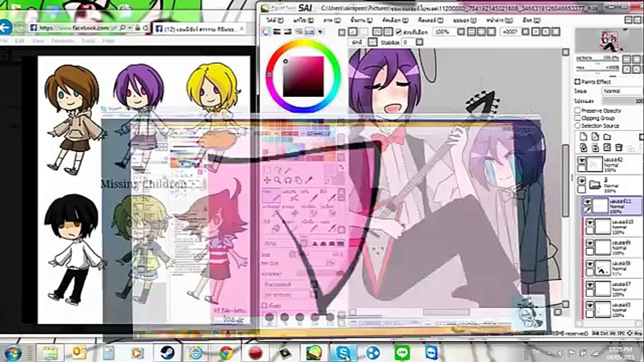This screenshot has height=362, width=644.
Task: Open the คัดเลือก (S) menu in SAI
Action: click(x=395, y=20)
